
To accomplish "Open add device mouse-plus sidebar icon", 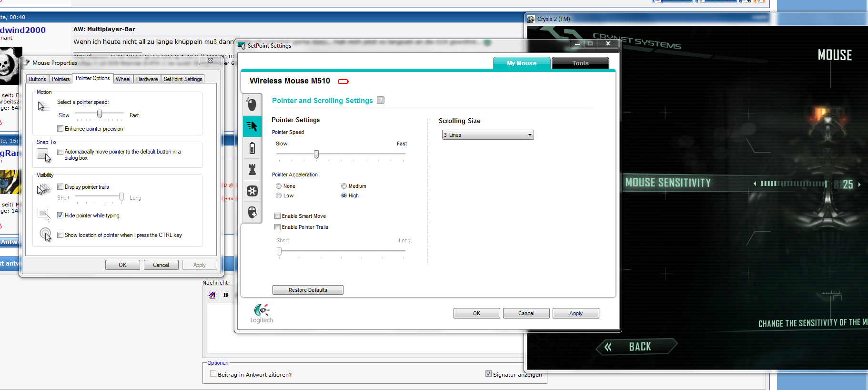I will click(252, 212).
